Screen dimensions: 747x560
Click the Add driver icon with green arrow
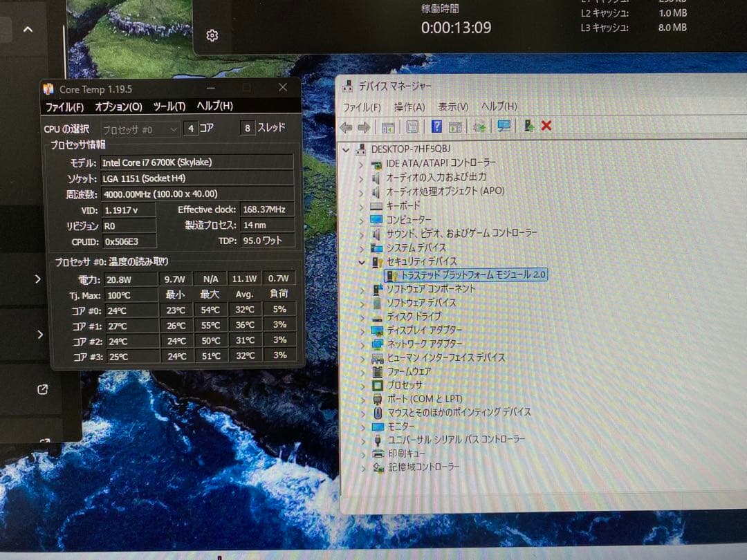tap(528, 125)
